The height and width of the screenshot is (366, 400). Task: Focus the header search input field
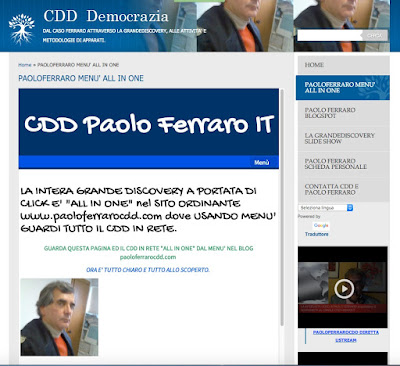coord(330,35)
